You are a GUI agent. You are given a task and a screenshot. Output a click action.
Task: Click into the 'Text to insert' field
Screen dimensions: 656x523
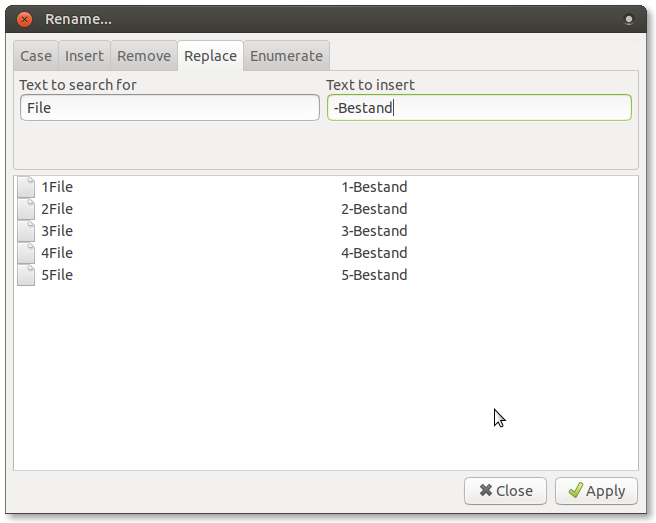click(x=479, y=108)
